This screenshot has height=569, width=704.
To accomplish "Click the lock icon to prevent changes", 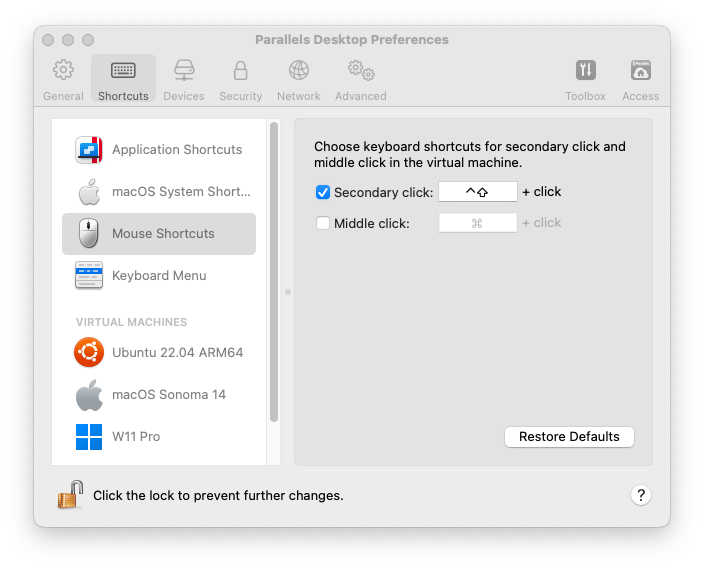I will point(71,494).
